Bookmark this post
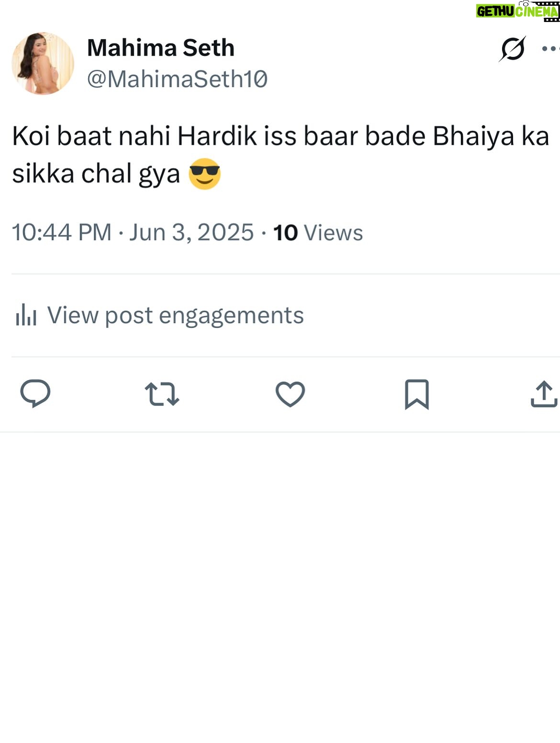560x743 pixels. [x=417, y=394]
